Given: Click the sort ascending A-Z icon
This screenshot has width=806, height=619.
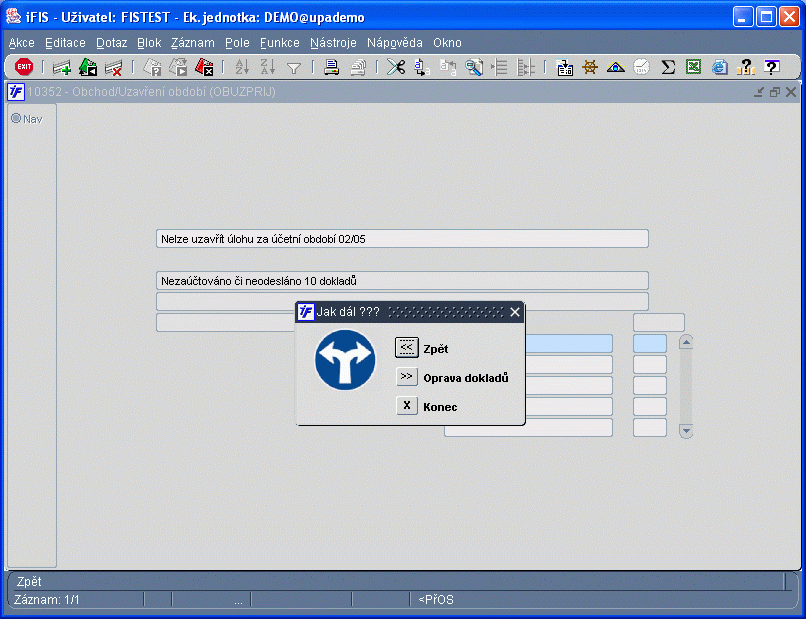Looking at the screenshot, I should pyautogui.click(x=242, y=67).
